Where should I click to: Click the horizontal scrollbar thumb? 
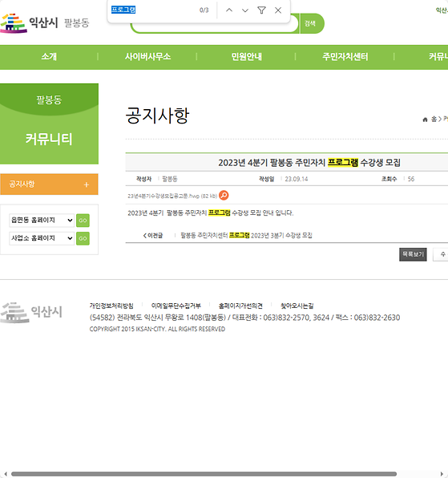pyautogui.click(x=204, y=474)
